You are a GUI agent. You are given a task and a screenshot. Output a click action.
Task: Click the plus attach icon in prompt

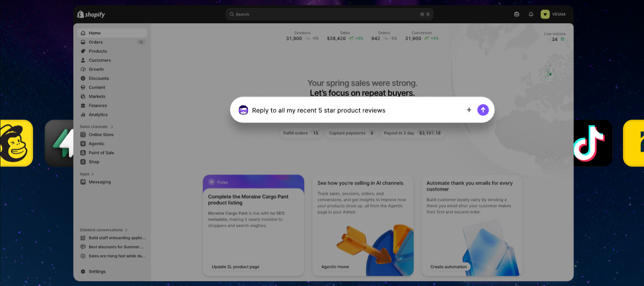tap(469, 110)
